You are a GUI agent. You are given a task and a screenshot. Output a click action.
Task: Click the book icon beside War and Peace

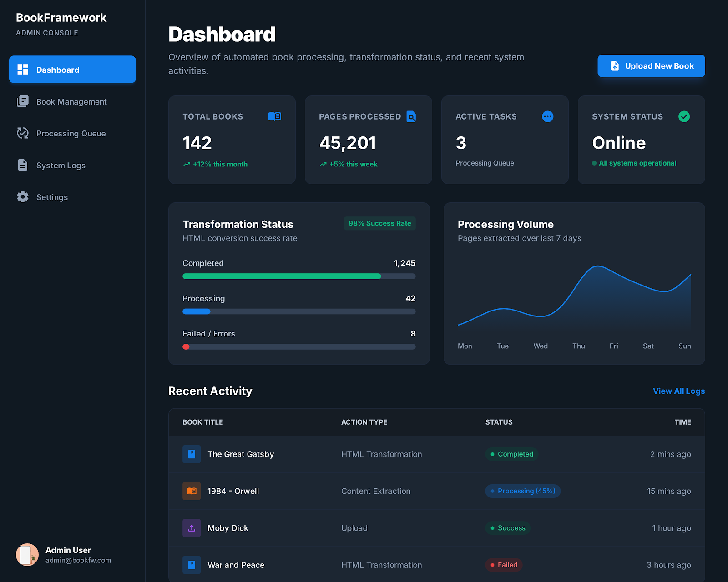(192, 565)
